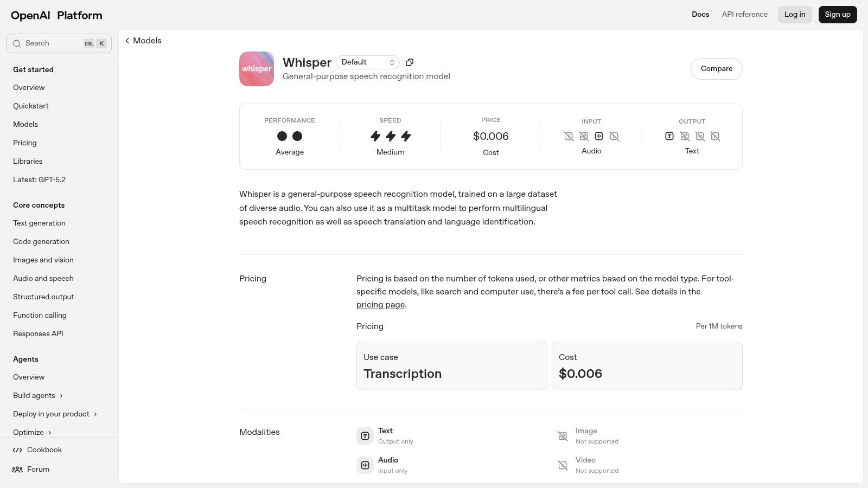Click the Video not-supported icon
868x488 pixels.
(563, 465)
